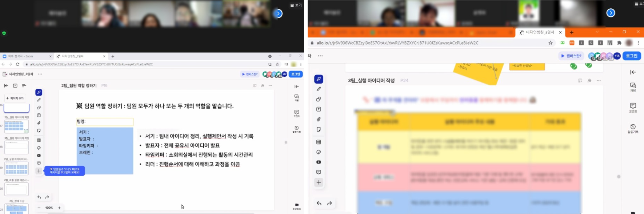
Task: Click the presentation frame icon above page list
Action: pos(15,86)
